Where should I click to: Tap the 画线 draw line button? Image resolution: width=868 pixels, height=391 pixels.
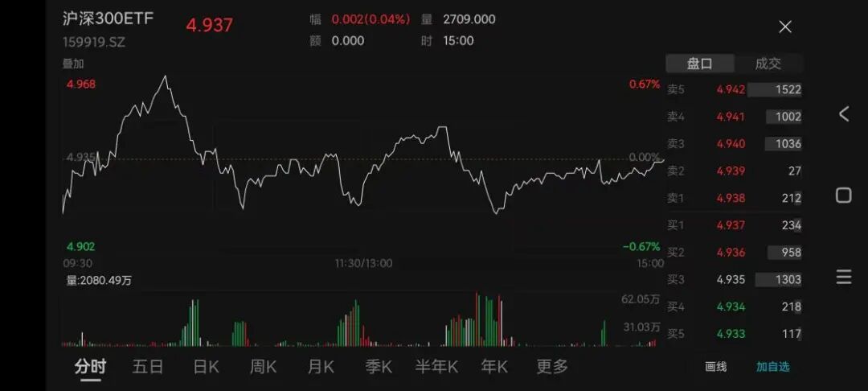point(715,367)
